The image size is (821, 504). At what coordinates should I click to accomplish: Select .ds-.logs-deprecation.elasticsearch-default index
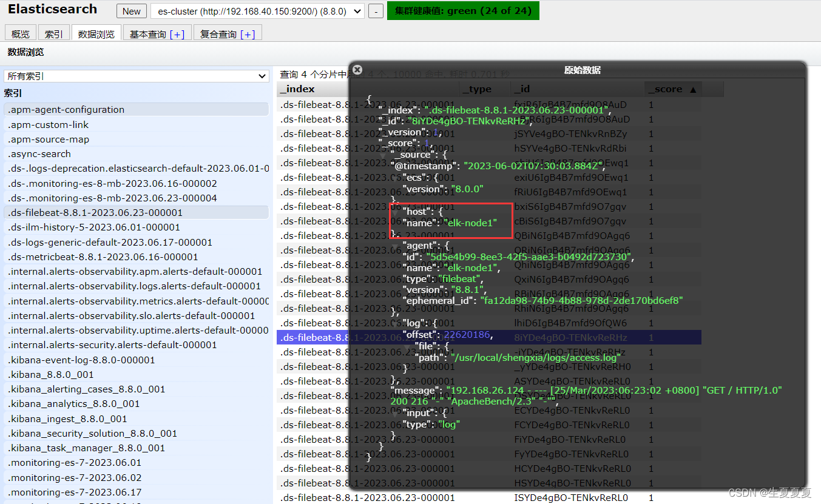pos(137,169)
